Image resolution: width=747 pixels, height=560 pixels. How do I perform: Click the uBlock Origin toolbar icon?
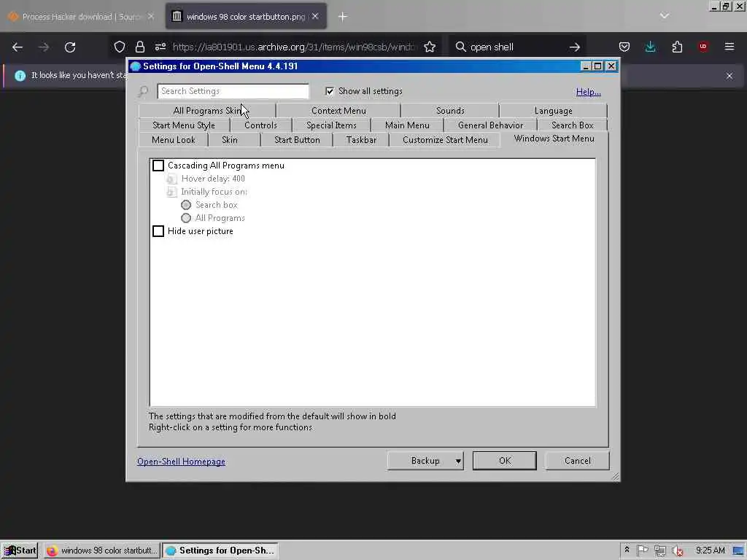703,47
